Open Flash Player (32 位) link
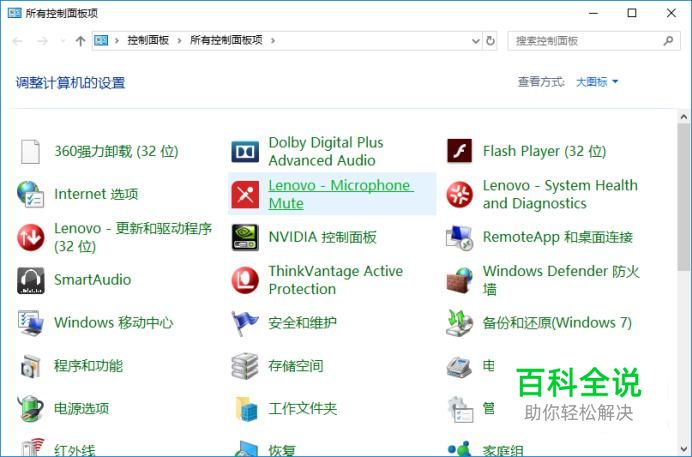Screen dimensions: 692x457 click(x=544, y=151)
